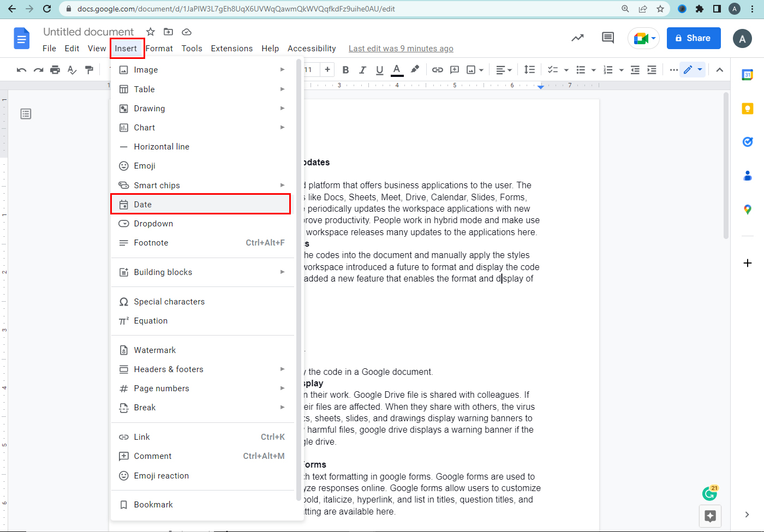Open Maps in the side panel
The height and width of the screenshot is (532, 764).
[748, 210]
